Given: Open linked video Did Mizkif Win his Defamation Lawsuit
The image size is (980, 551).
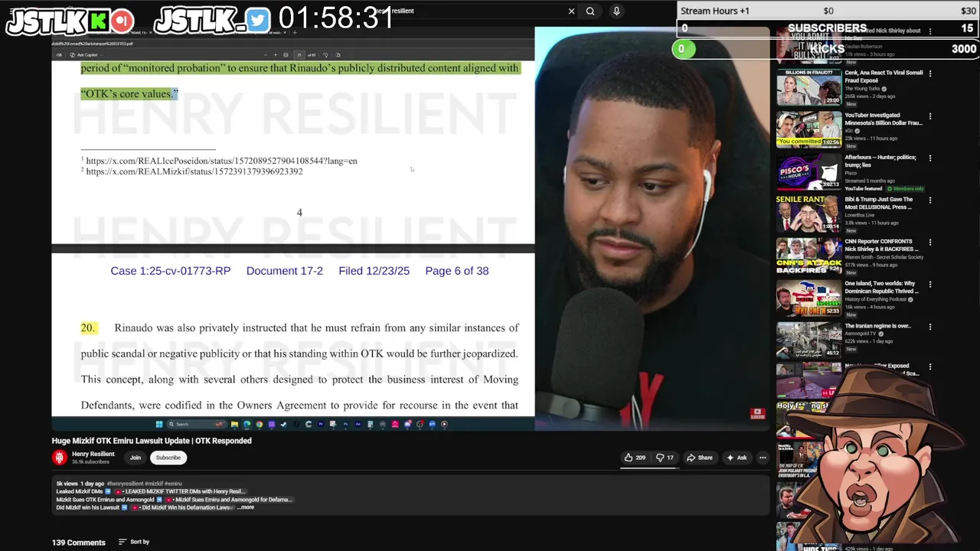Looking at the screenshot, I should 182,507.
